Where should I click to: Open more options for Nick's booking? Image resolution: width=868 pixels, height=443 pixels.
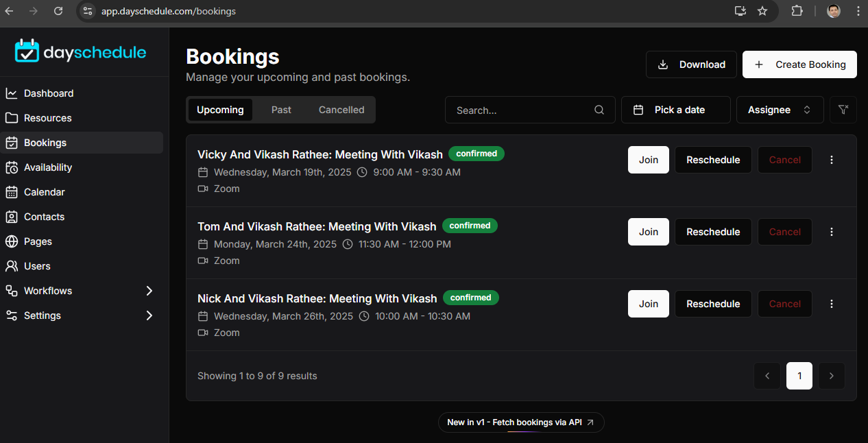click(x=832, y=304)
